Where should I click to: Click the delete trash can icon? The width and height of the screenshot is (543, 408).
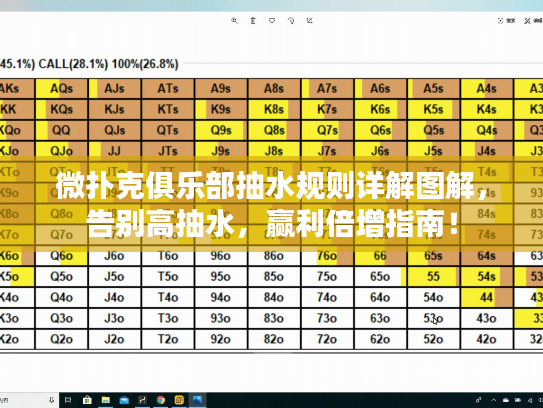point(253,21)
